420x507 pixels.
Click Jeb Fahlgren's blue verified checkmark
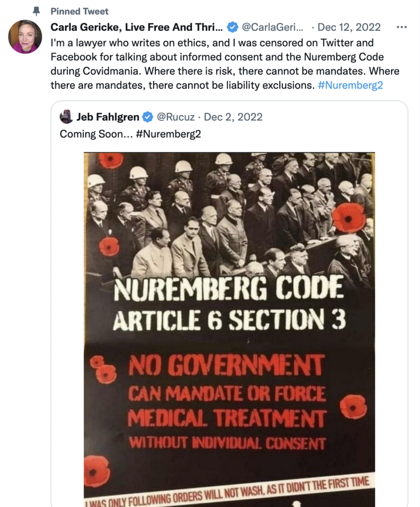[x=148, y=117]
